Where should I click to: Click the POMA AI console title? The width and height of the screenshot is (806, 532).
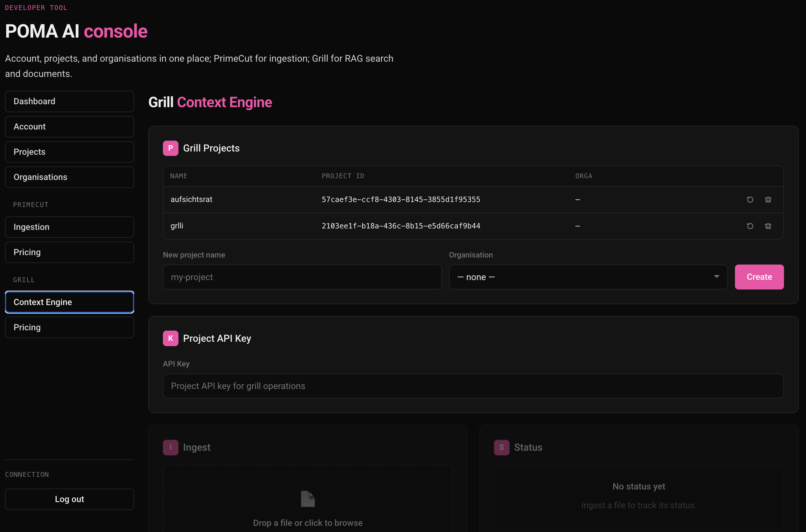tap(76, 31)
